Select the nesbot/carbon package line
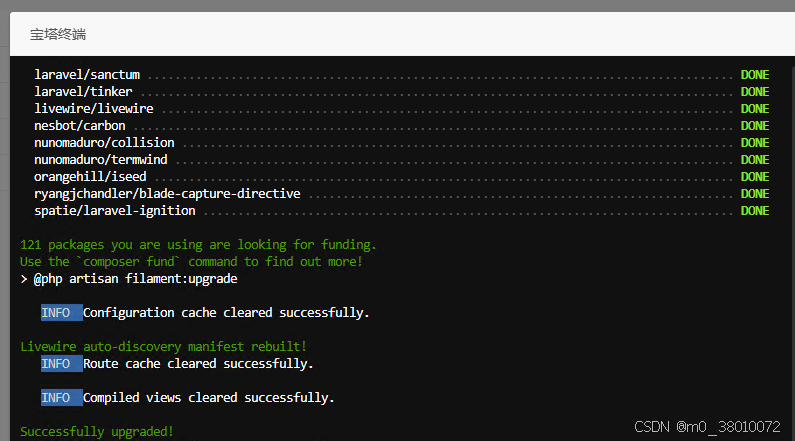Viewport: 795px width, 441px height. (402, 126)
